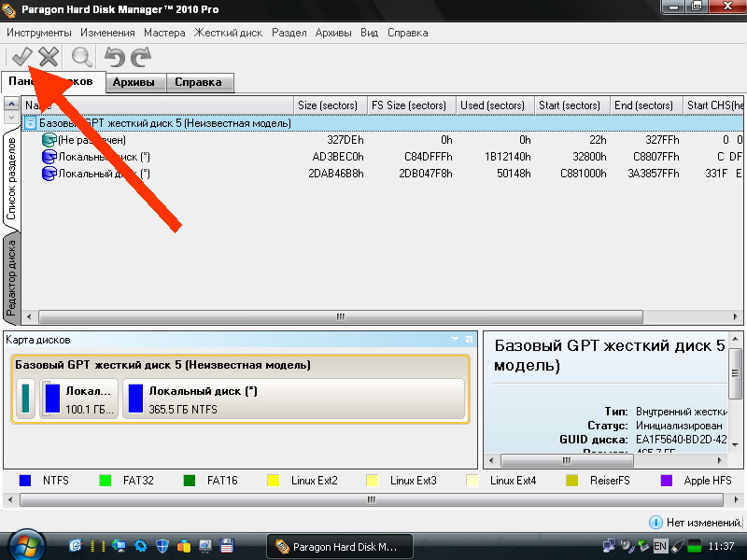Click the Windows Start button
747x560 pixels.
click(x=25, y=545)
